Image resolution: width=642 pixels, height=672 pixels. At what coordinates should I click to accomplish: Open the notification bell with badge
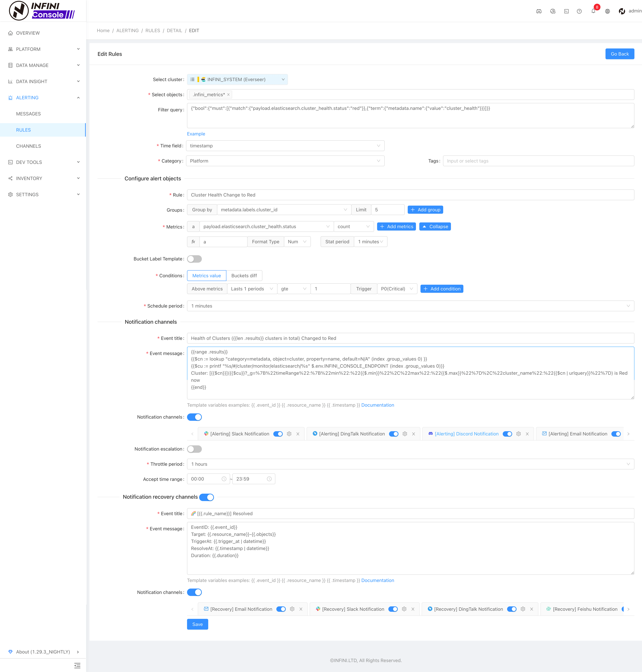593,11
